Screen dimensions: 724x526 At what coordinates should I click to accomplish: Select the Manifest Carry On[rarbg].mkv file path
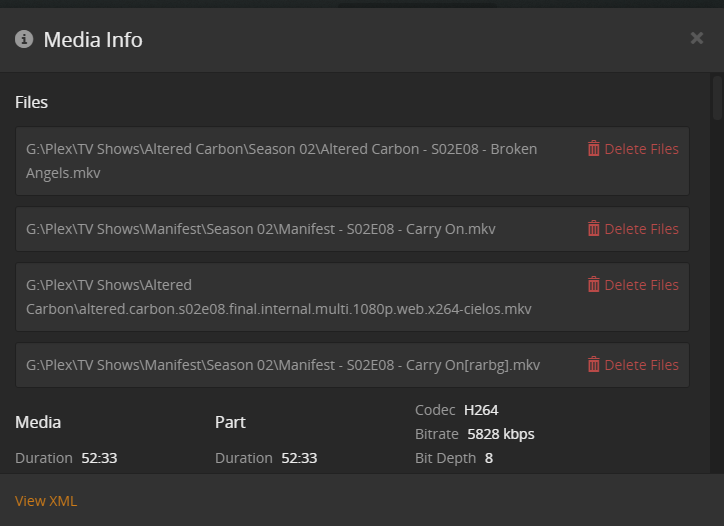[282, 365]
